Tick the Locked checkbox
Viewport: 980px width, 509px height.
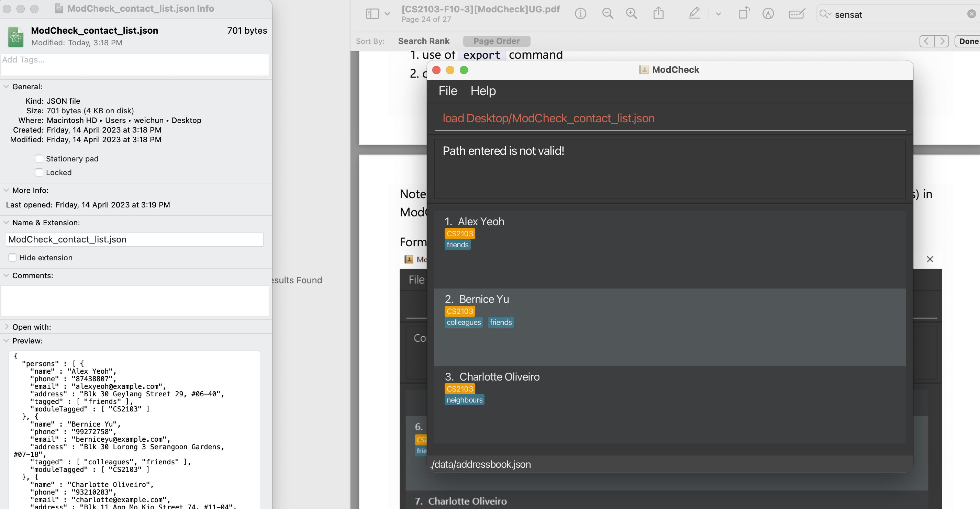(x=39, y=172)
